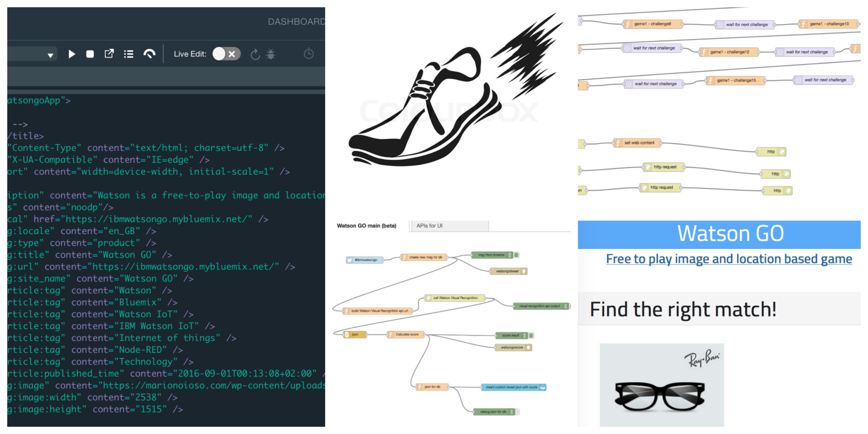
Task: Click the stopwatch timer icon
Action: [x=309, y=53]
